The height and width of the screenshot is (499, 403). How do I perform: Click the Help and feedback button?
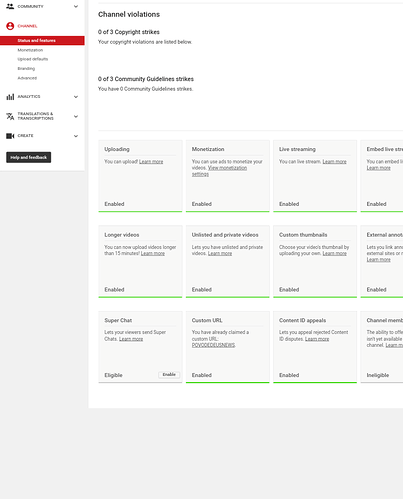pos(29,157)
